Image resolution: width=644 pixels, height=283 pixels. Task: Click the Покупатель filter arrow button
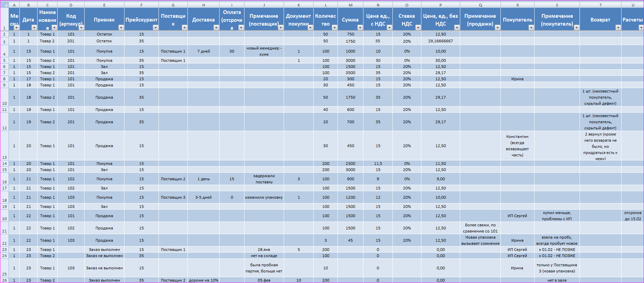(x=531, y=28)
